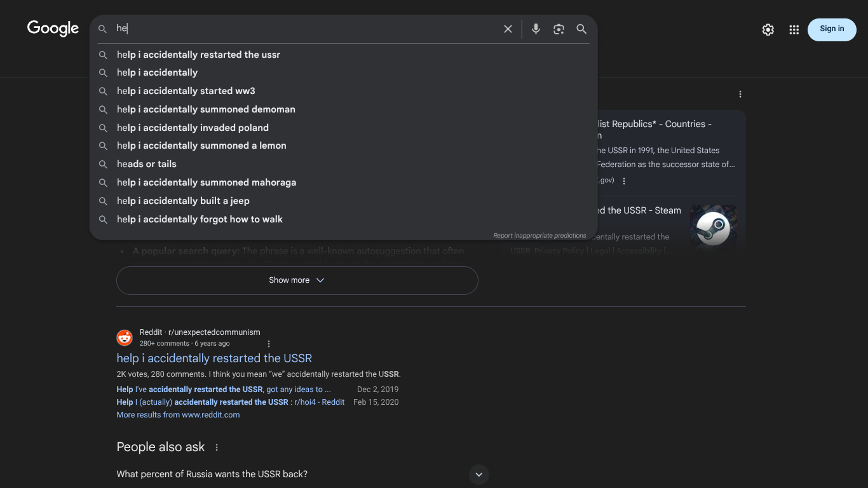Image resolution: width=868 pixels, height=488 pixels.
Task: Expand the USSR percent question
Action: coord(479,474)
